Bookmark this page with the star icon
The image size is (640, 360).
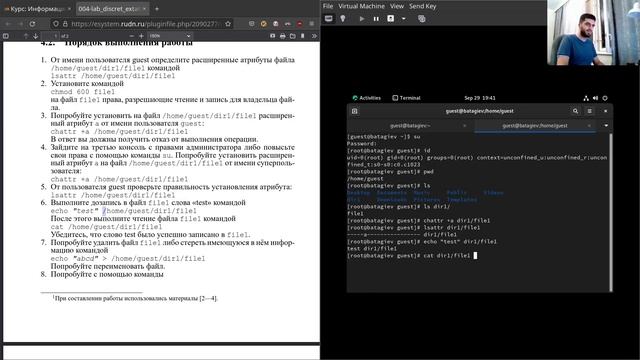pos(228,24)
